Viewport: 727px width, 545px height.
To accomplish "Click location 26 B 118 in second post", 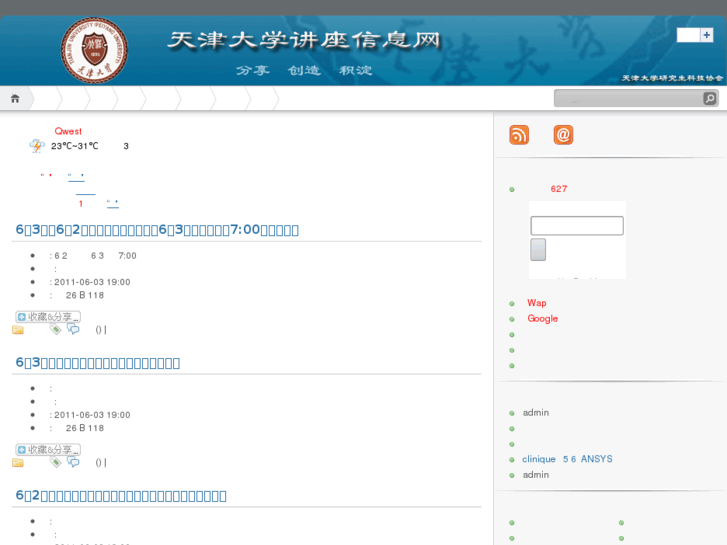I will [x=85, y=428].
